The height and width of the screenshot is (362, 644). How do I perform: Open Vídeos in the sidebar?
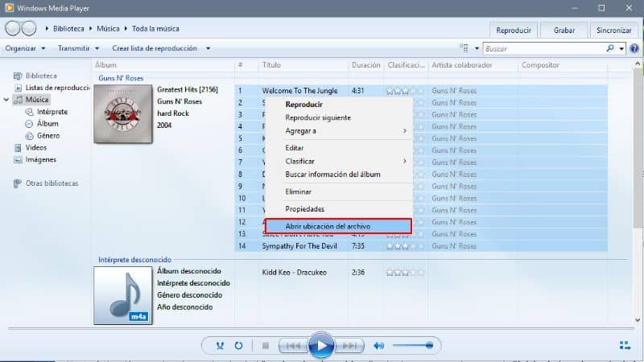(x=35, y=147)
